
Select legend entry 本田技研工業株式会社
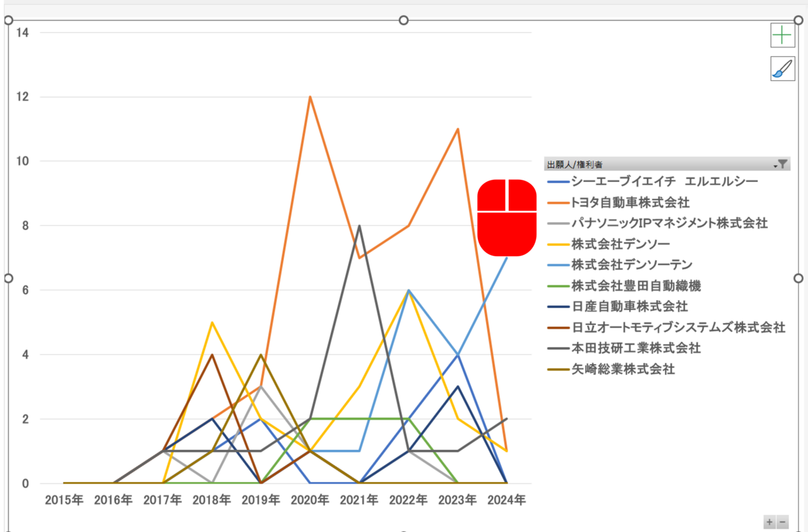(x=624, y=348)
